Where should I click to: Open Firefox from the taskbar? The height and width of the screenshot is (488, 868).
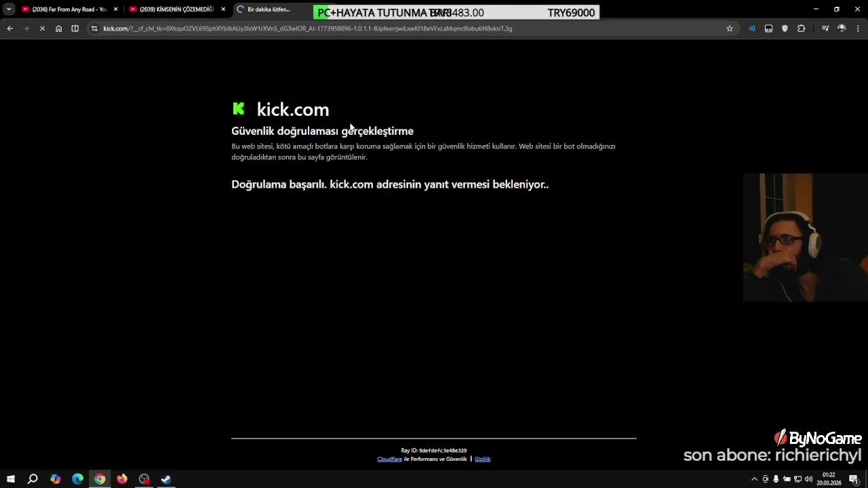pyautogui.click(x=122, y=479)
